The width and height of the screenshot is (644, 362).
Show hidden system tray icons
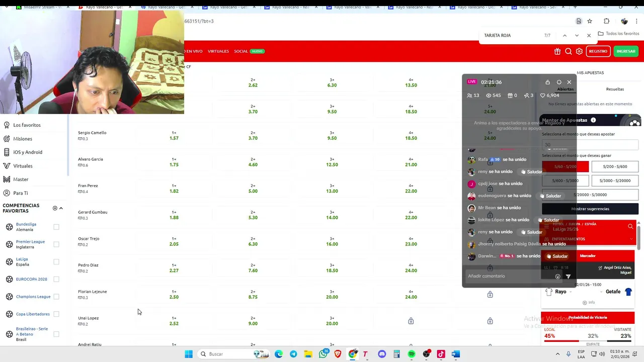pos(557,354)
